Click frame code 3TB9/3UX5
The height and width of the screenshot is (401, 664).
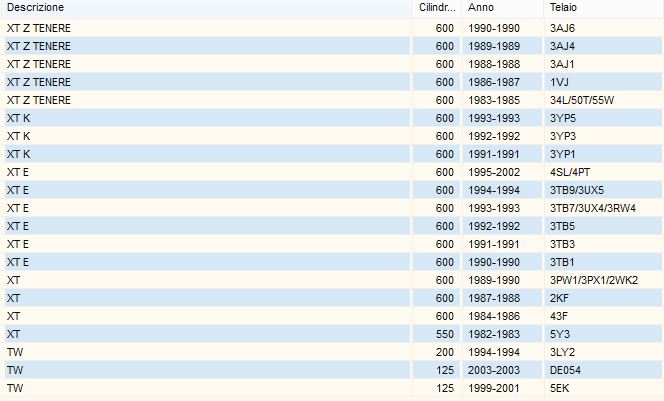pyautogui.click(x=577, y=190)
